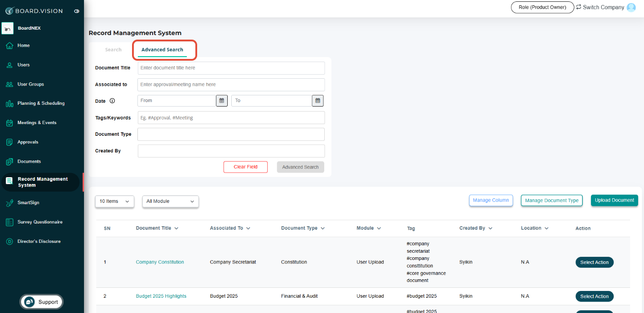Sort by Document Title column chevron
The width and height of the screenshot is (644, 313).
click(x=176, y=228)
